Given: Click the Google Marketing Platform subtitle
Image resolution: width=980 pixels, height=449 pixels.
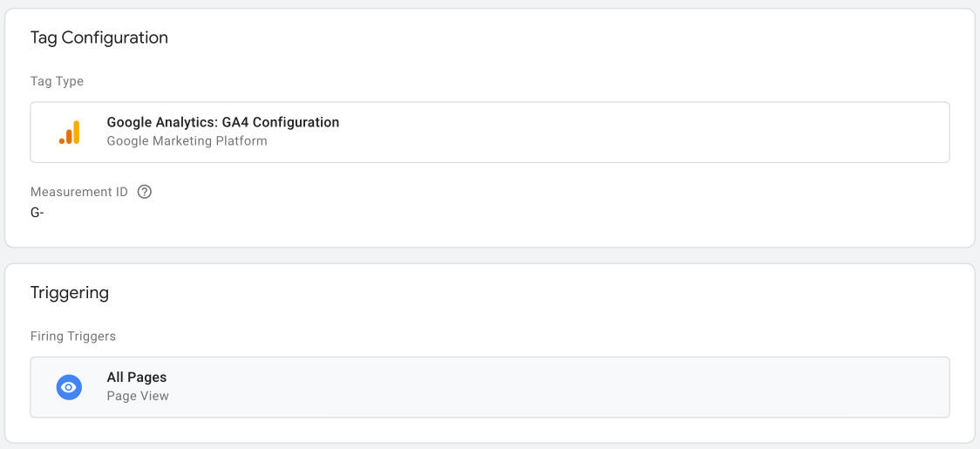Looking at the screenshot, I should [x=187, y=141].
